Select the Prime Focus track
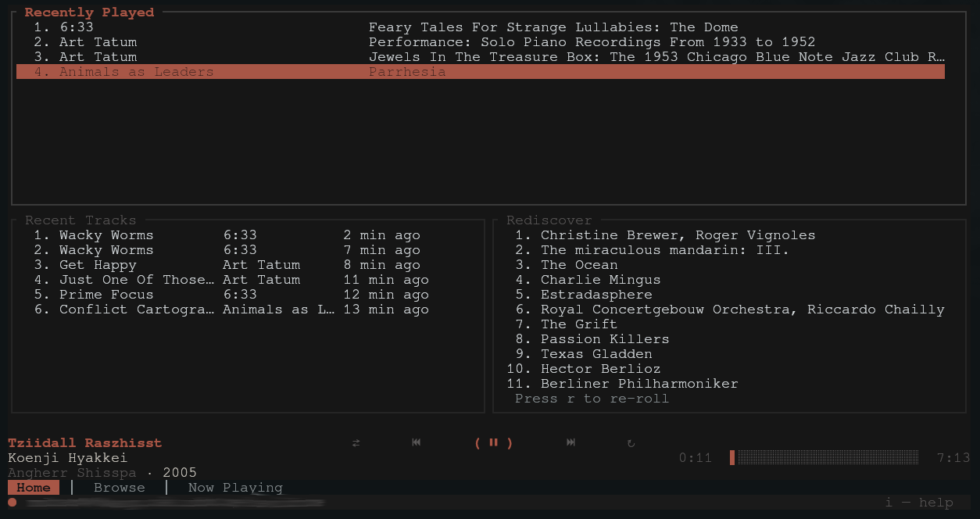Viewport: 980px width, 519px height. 248,295
